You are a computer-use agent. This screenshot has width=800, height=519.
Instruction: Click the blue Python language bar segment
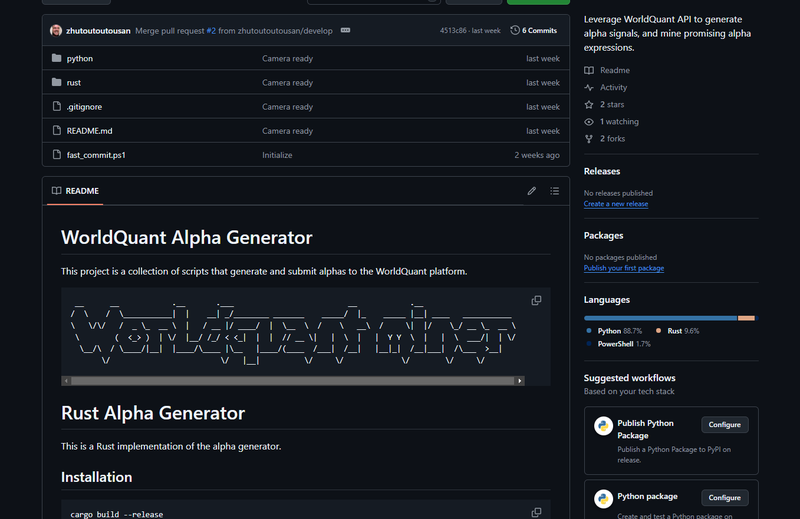click(661, 318)
